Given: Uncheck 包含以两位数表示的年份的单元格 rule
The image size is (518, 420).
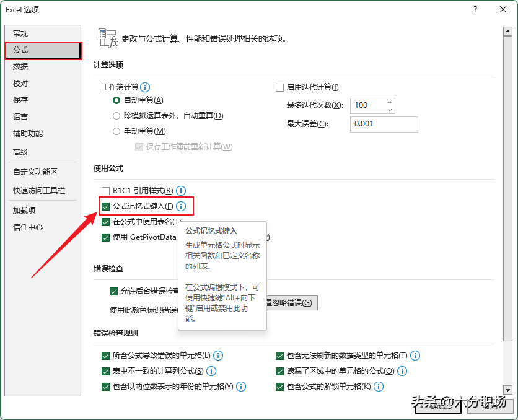Looking at the screenshot, I should (x=105, y=387).
